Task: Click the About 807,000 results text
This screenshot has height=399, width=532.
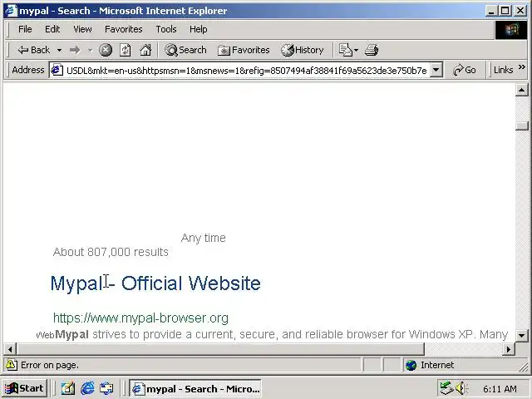Action: [x=111, y=252]
